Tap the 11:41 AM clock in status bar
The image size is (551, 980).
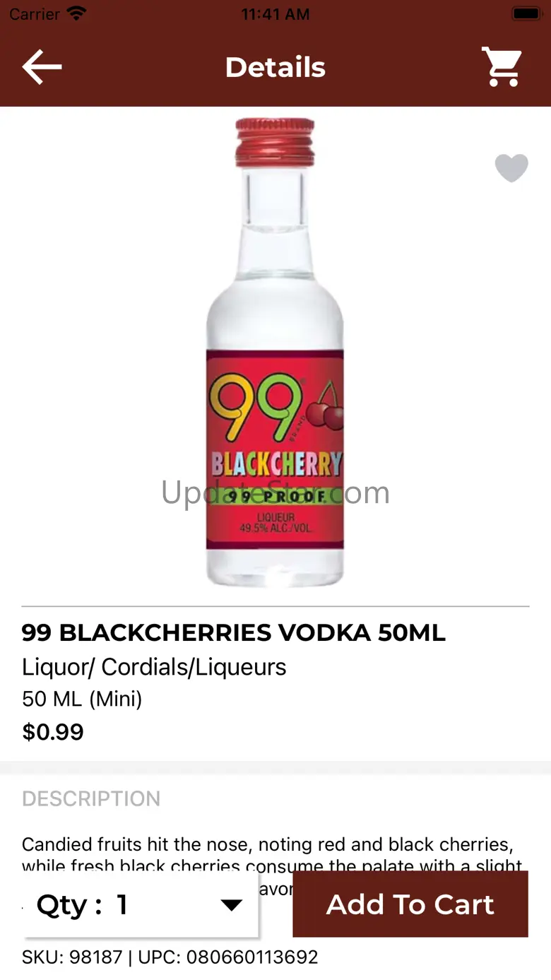tap(275, 14)
